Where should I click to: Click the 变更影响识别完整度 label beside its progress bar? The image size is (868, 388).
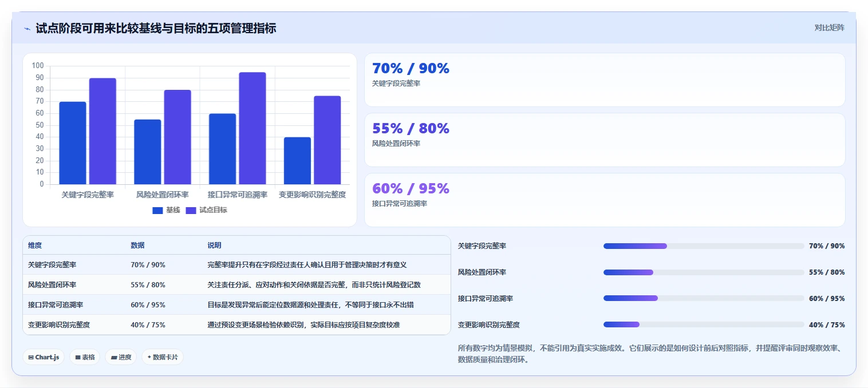(x=489, y=325)
